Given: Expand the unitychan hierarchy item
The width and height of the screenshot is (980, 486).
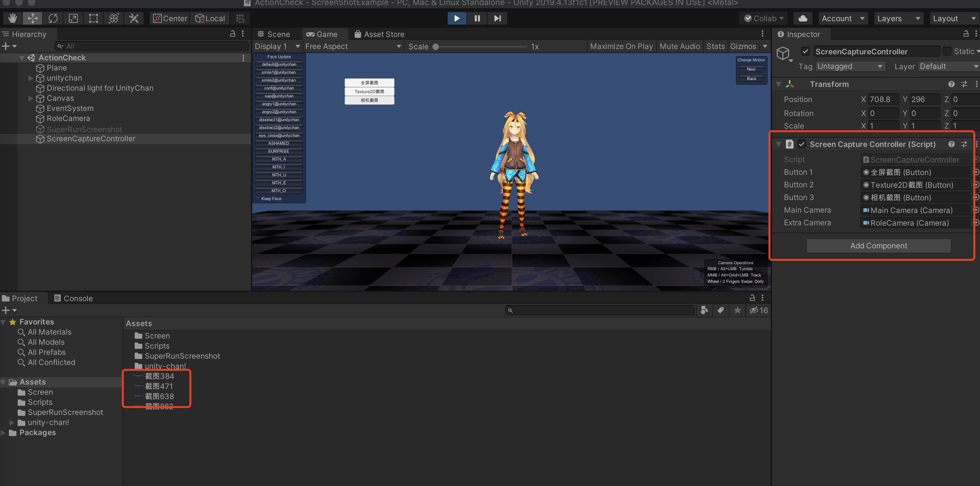Looking at the screenshot, I should pyautogui.click(x=31, y=78).
